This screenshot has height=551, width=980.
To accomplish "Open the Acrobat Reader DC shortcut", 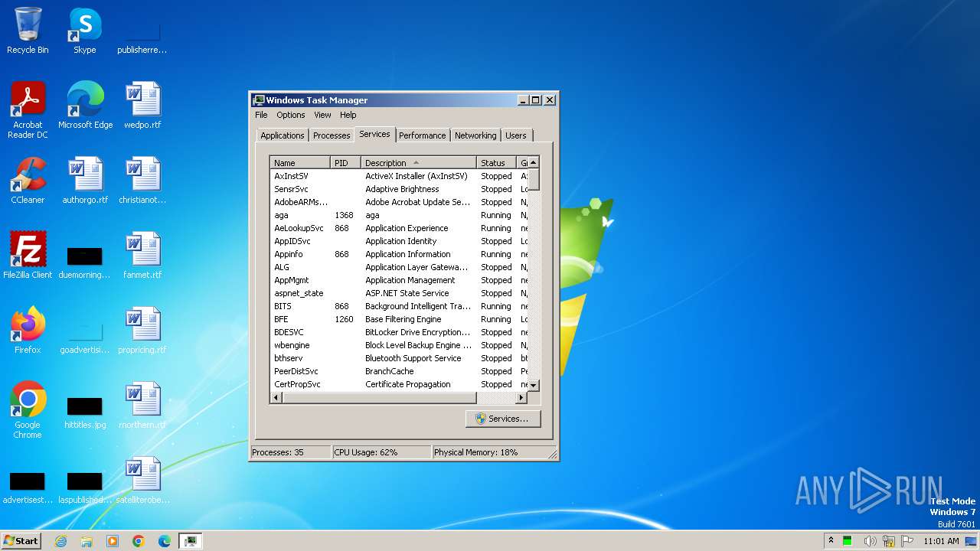I will (28, 110).
